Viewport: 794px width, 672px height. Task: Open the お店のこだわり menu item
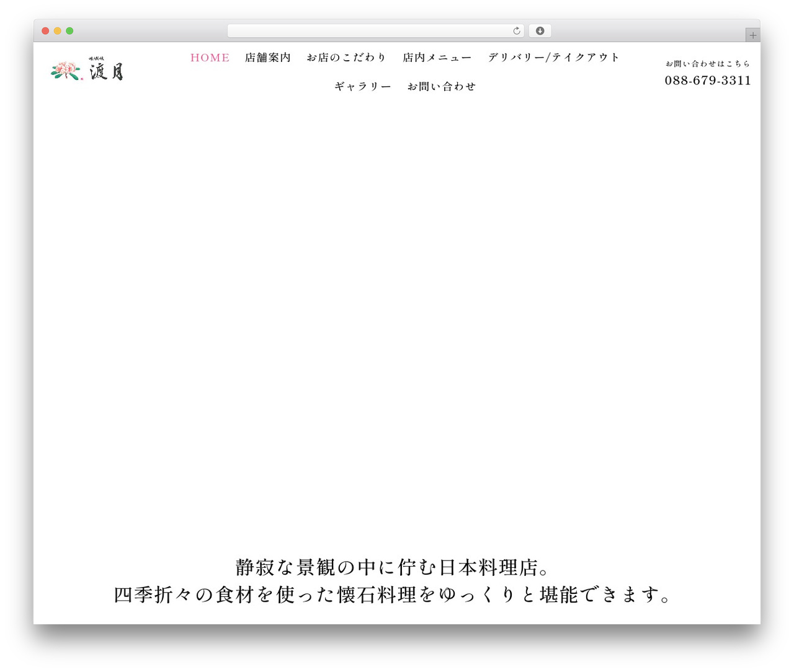point(346,58)
